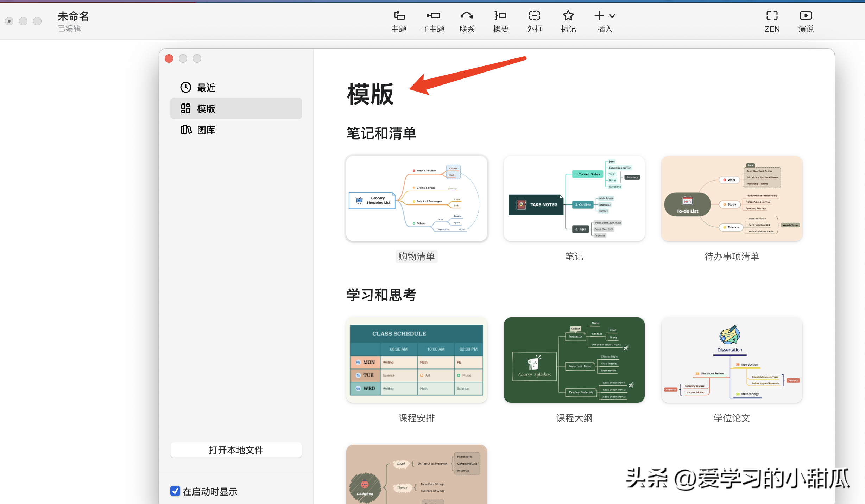Image resolution: width=865 pixels, height=504 pixels.
Task: Click the 打开本地文件 button
Action: click(236, 450)
